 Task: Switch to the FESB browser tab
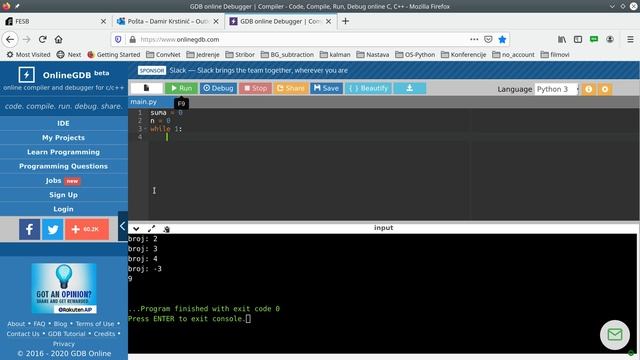(55, 21)
